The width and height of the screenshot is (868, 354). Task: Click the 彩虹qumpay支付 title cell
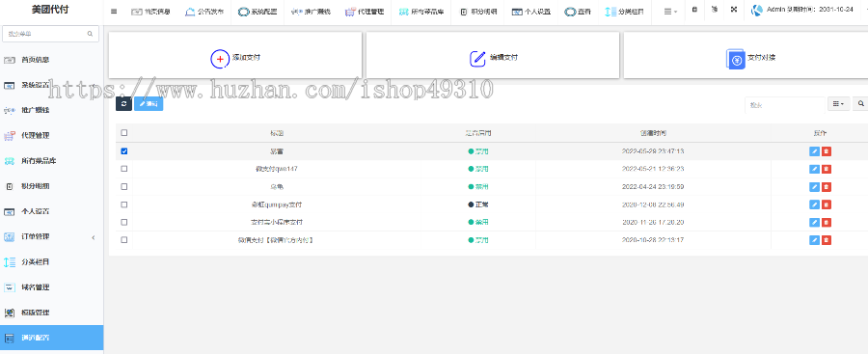click(x=277, y=204)
